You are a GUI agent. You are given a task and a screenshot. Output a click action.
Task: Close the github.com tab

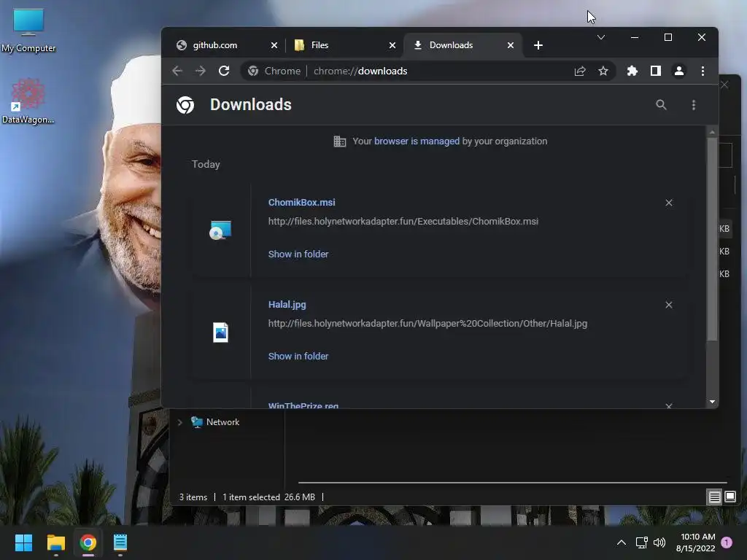(x=274, y=45)
